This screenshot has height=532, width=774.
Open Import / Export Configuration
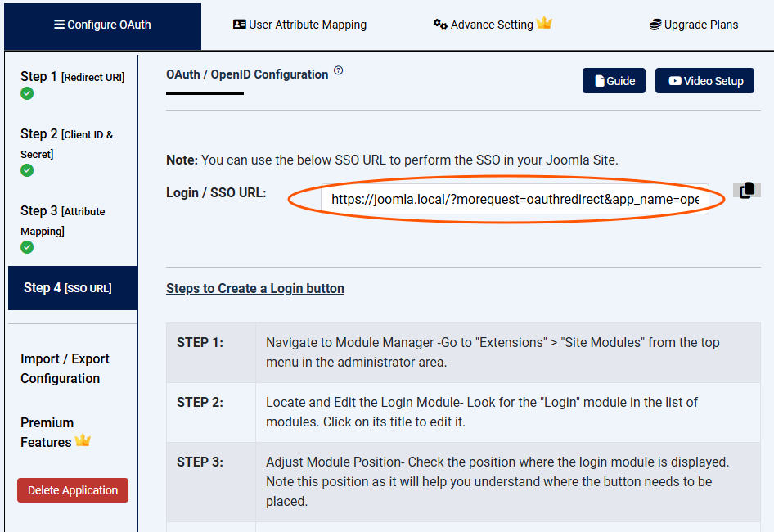pos(65,368)
